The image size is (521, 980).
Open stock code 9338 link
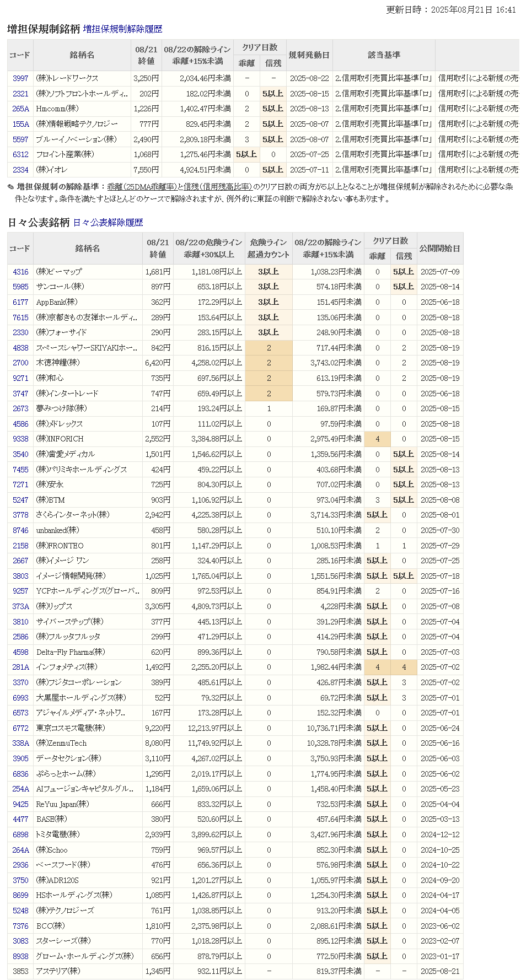[20, 439]
